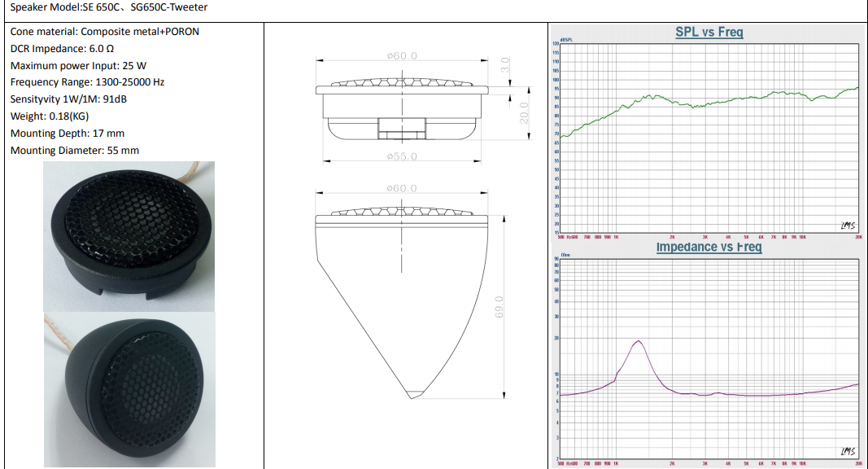Select the flush-mount tweeter photo
Viewport: 868px width, 469px height.
pos(129,236)
